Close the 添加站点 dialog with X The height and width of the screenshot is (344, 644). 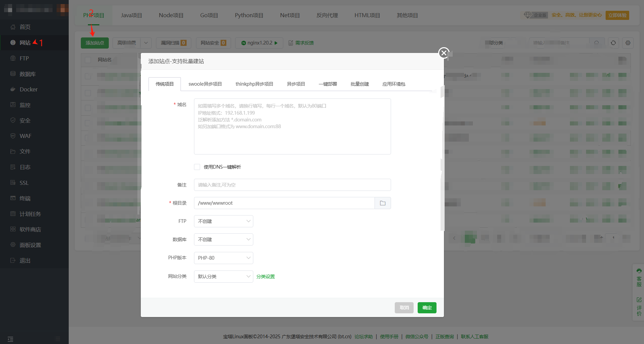pyautogui.click(x=444, y=53)
